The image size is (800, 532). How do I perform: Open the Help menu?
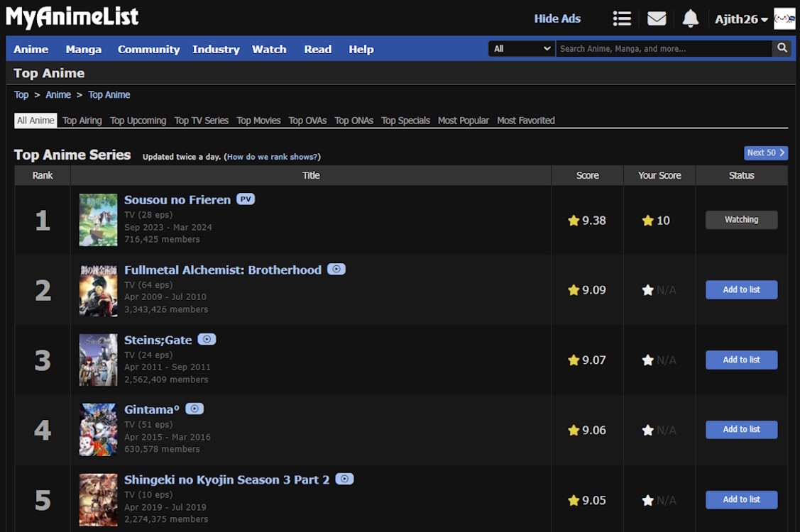click(x=361, y=49)
